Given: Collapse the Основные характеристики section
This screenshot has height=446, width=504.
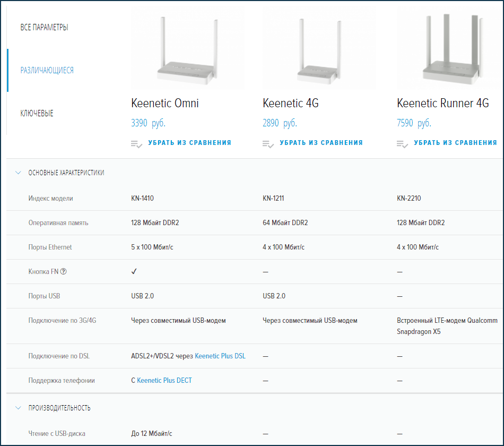Looking at the screenshot, I should coord(18,173).
